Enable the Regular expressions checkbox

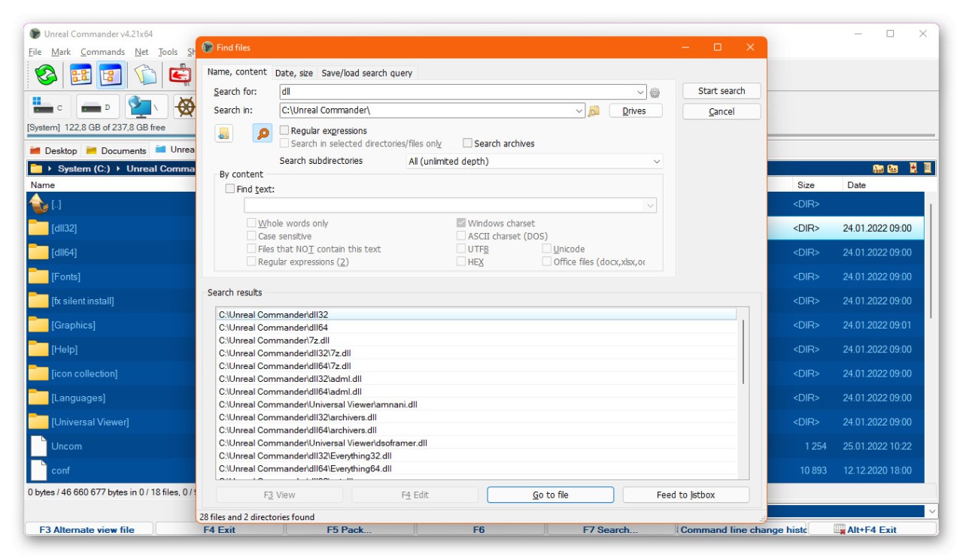[284, 131]
